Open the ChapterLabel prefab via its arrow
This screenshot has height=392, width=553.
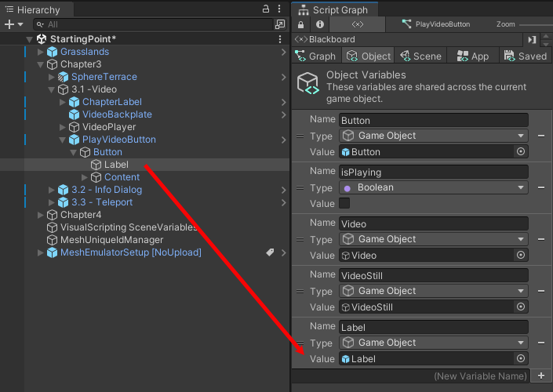click(x=283, y=102)
